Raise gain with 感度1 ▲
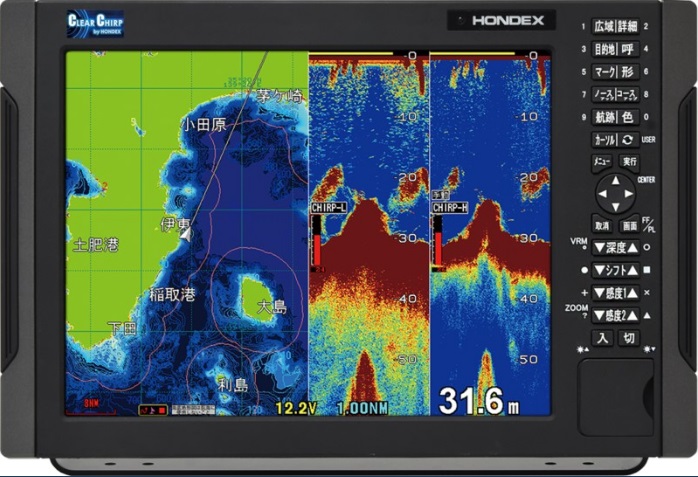The width and height of the screenshot is (698, 477). point(633,293)
